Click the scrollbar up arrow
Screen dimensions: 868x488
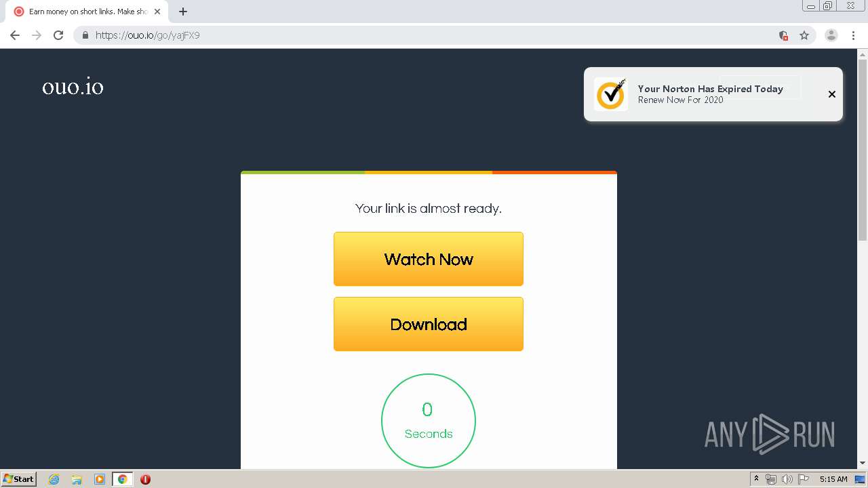[x=863, y=54]
